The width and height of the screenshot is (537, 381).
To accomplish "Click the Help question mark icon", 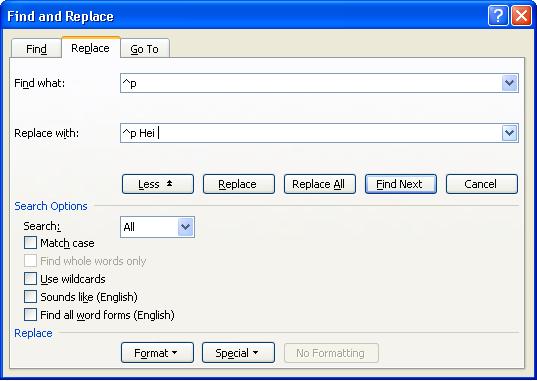I will 498,16.
